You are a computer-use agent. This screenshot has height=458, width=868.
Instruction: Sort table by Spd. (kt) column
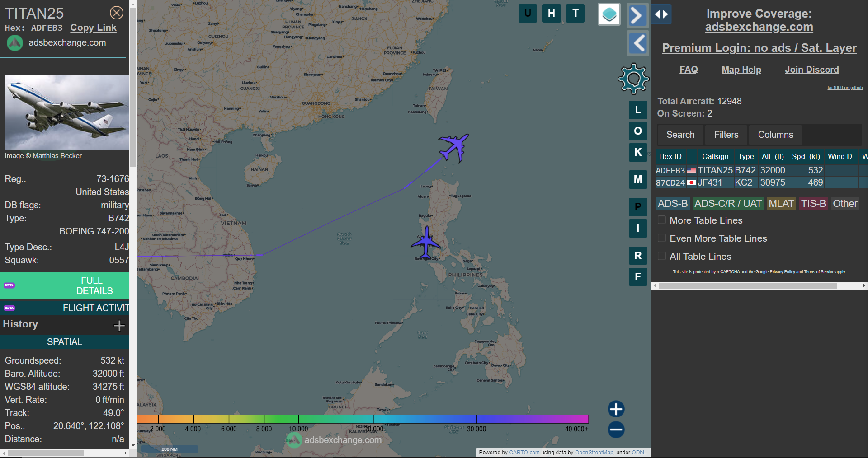pos(806,156)
